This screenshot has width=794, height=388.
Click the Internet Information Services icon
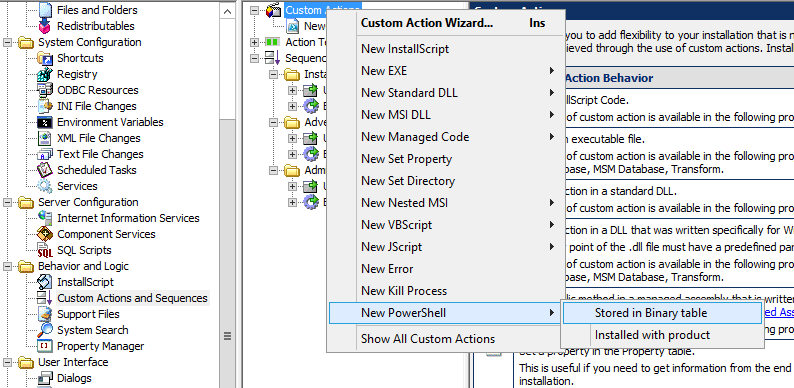coord(45,218)
